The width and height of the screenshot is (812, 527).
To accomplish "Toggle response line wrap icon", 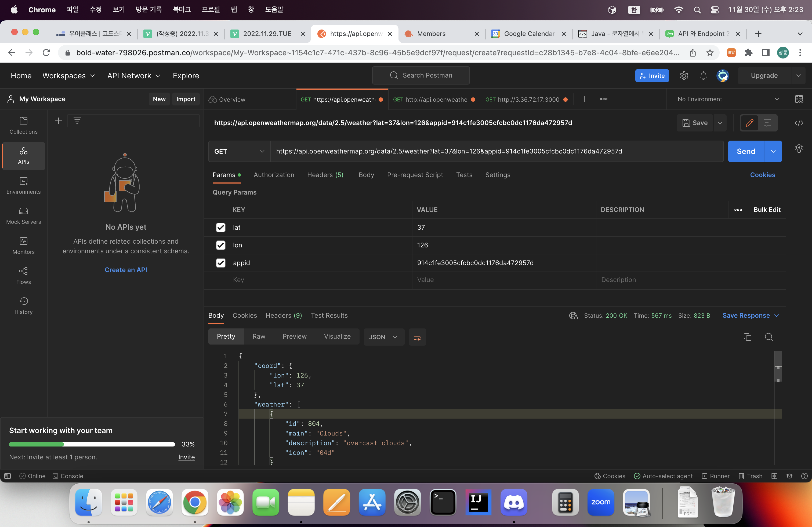I will click(417, 337).
